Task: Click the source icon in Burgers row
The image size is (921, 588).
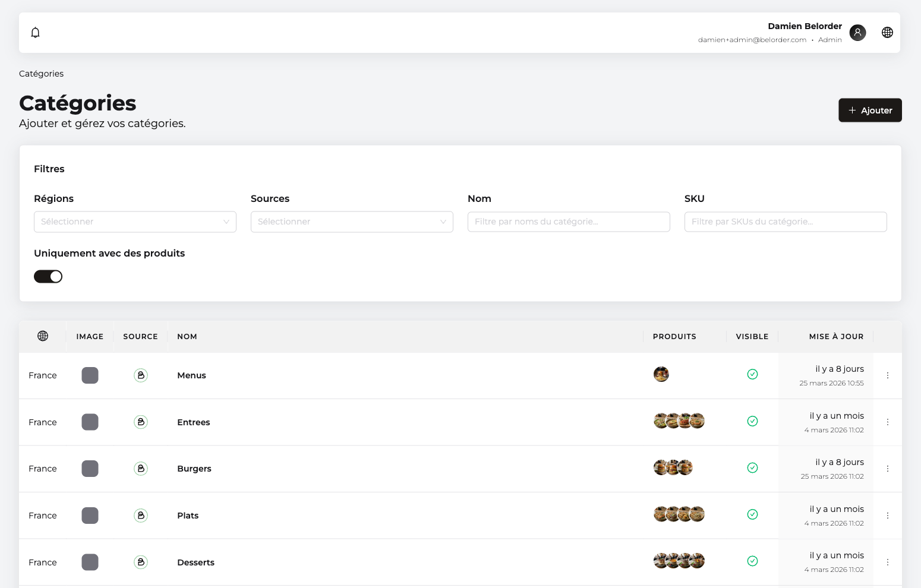Action: 141,469
